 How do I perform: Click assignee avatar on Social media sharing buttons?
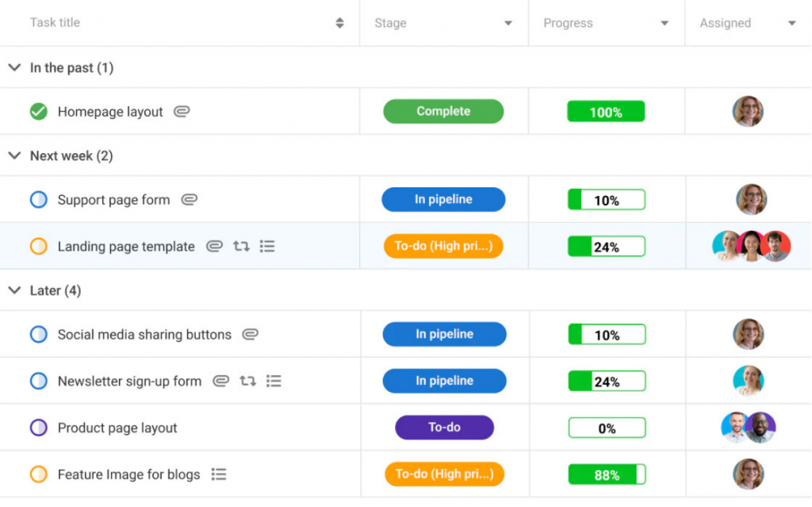pos(749,334)
